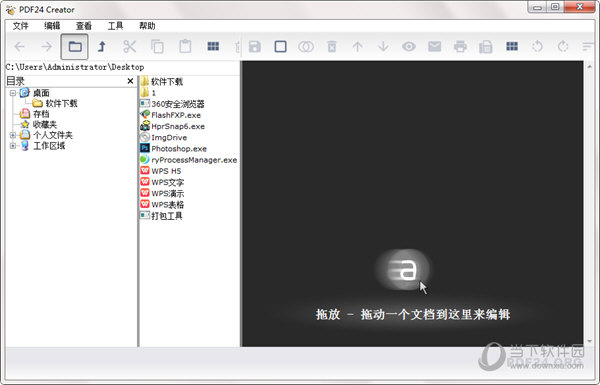Select 个人文件夹 in the directory tree
Screen dimensions: 600x385
53,135
